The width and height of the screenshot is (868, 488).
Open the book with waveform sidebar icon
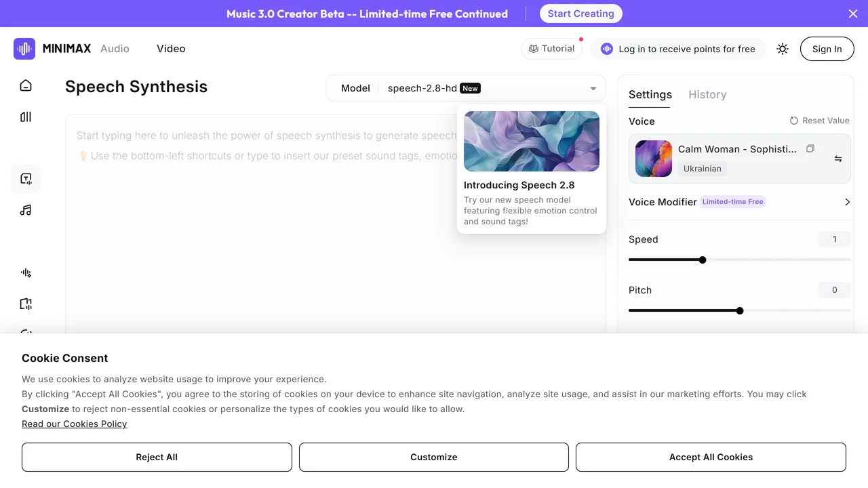(x=26, y=304)
